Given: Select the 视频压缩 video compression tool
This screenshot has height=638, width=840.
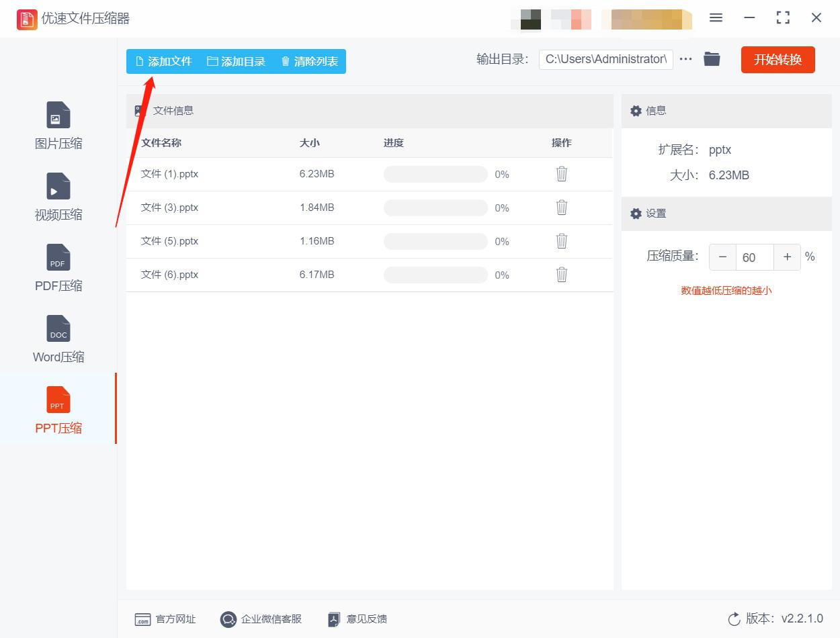Looking at the screenshot, I should click(x=58, y=196).
